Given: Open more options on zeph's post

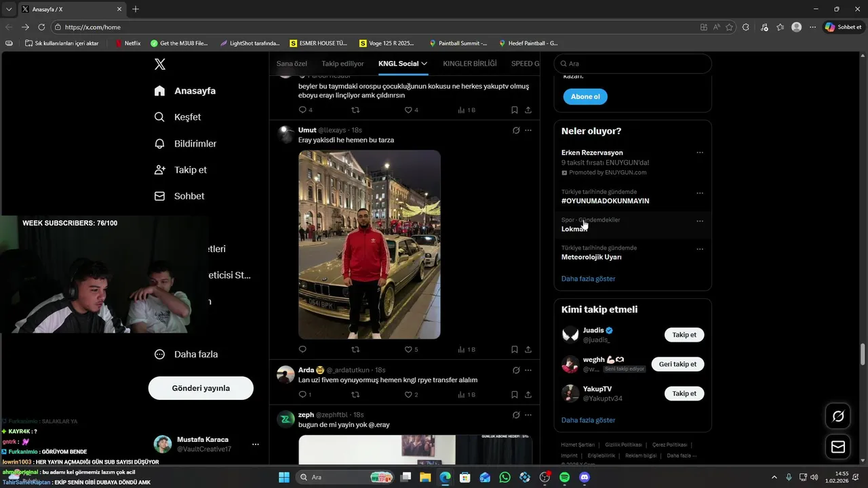Looking at the screenshot, I should click(528, 415).
